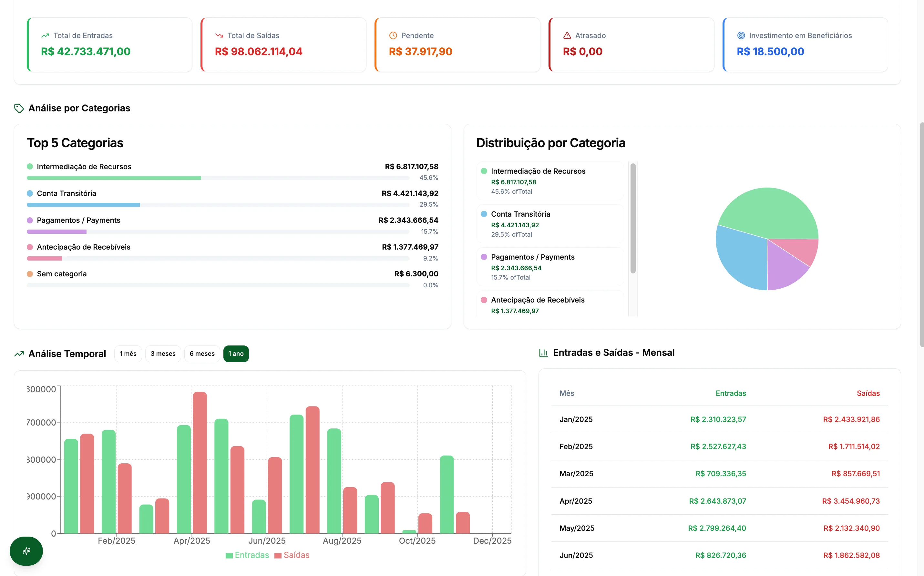Click the R$ 2.799.264,40 entradas value
This screenshot has width=924, height=576.
(717, 528)
